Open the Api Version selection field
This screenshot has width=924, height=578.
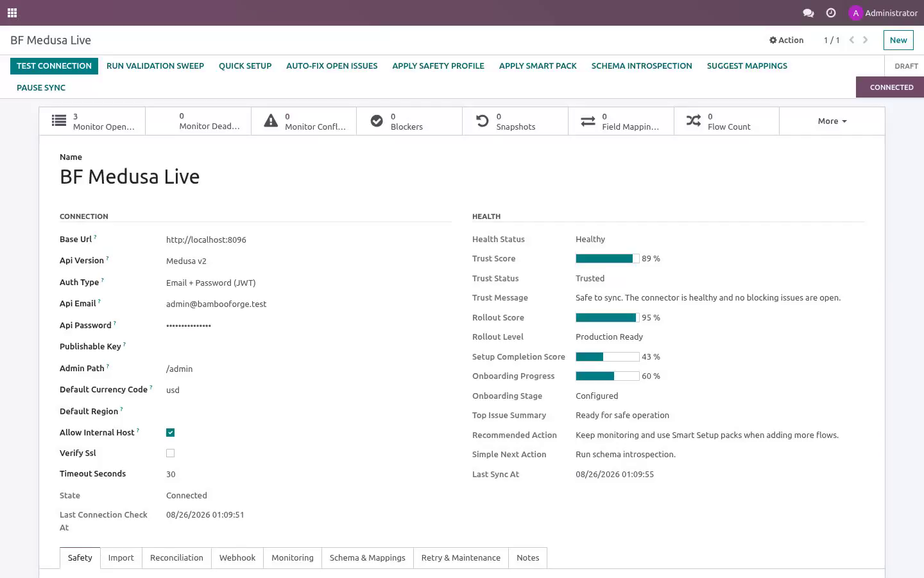(x=308, y=261)
